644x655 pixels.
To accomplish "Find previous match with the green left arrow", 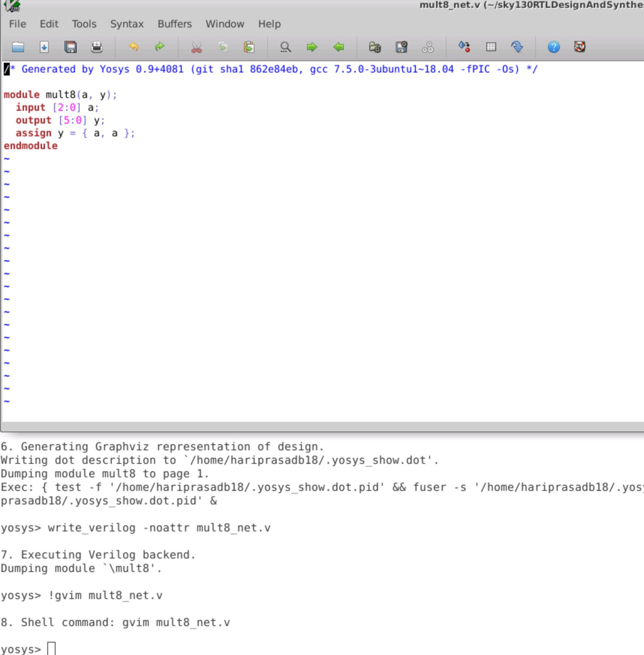I will [339, 47].
